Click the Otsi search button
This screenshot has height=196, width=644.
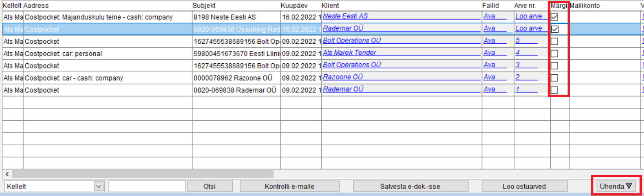pyautogui.click(x=209, y=186)
